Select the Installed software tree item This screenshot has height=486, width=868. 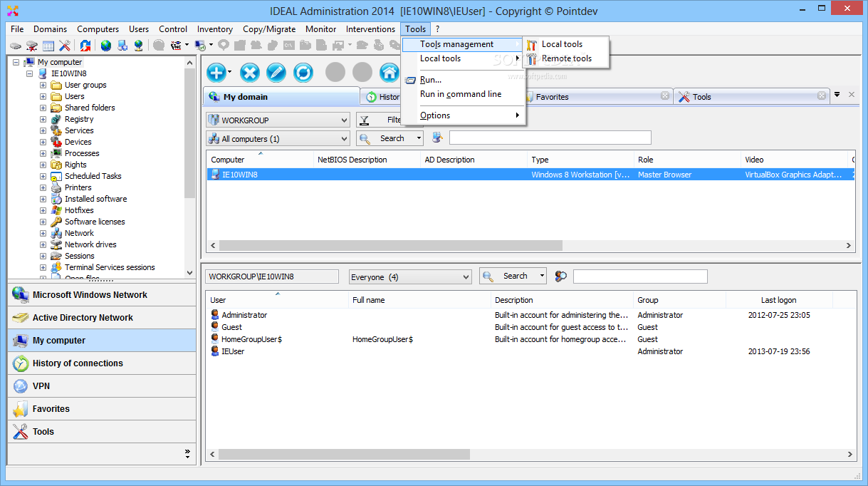95,199
